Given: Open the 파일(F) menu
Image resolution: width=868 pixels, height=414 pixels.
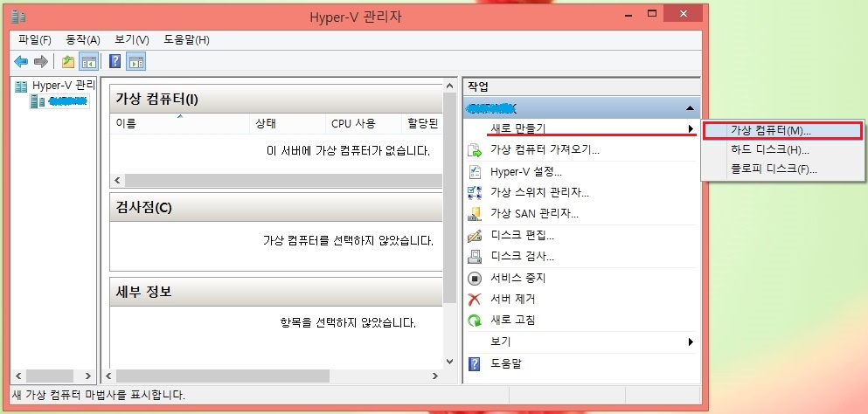Looking at the screenshot, I should tap(35, 40).
